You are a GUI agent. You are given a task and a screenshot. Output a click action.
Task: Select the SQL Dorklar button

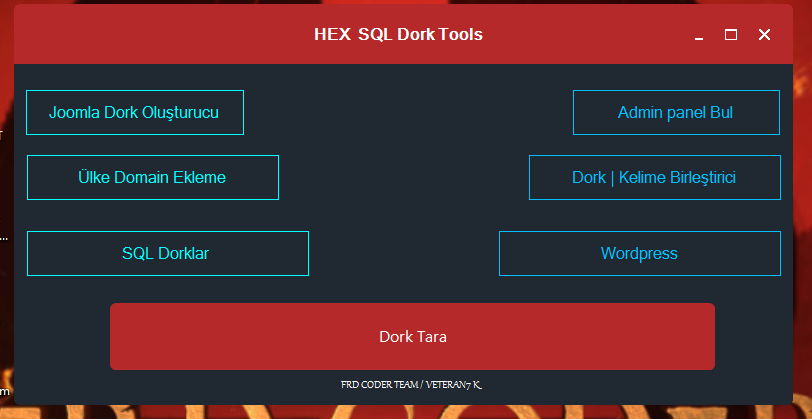coord(167,253)
